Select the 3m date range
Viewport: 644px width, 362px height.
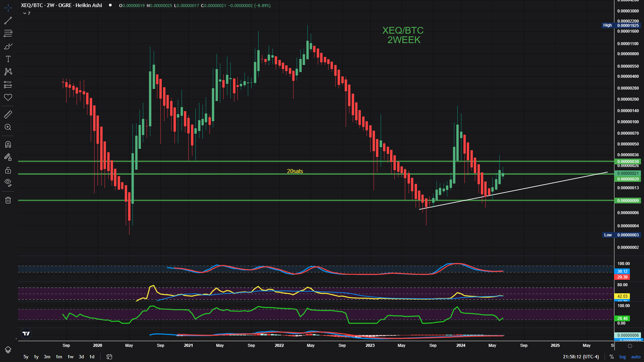pyautogui.click(x=47, y=357)
